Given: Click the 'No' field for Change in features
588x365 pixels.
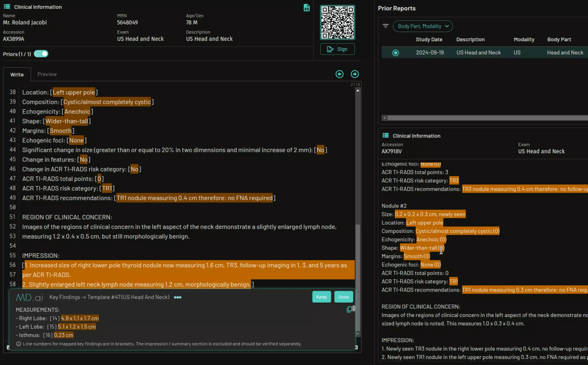Looking at the screenshot, I should click(83, 159).
